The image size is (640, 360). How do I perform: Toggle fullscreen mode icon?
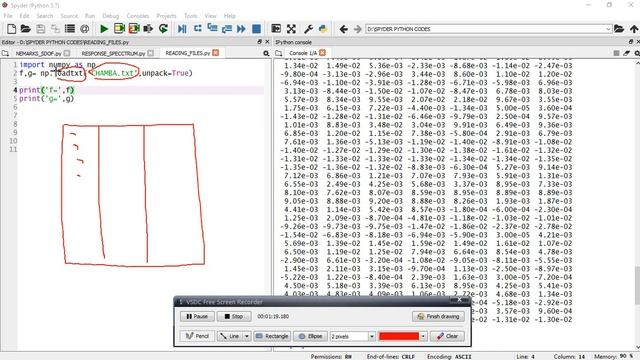[x=291, y=29]
